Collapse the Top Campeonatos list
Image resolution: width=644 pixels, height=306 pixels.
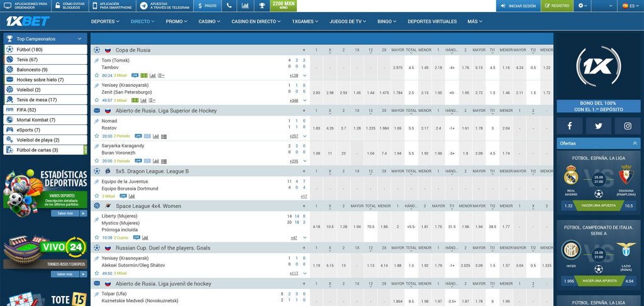coord(80,39)
